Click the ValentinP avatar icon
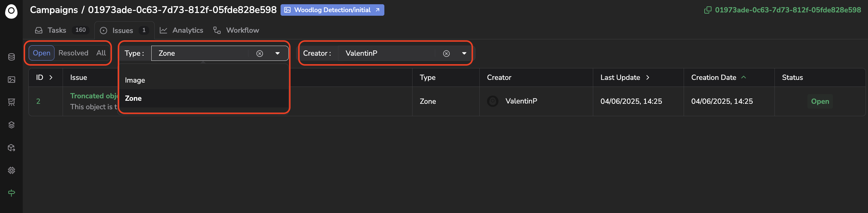Viewport: 868px width, 213px height. point(493,101)
